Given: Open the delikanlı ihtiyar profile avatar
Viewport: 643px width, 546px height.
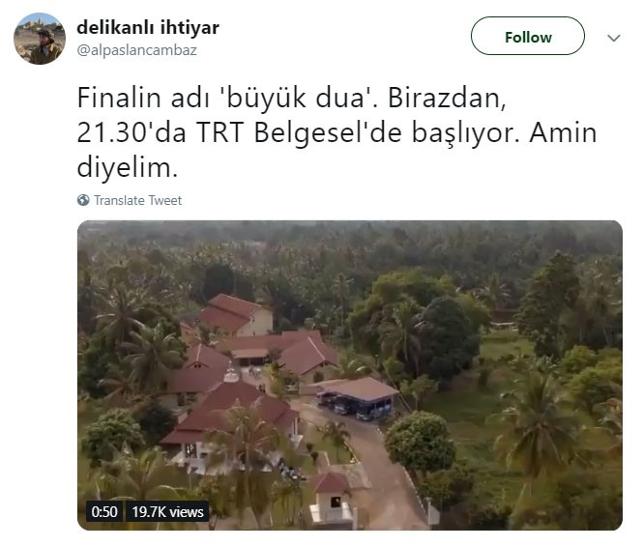Looking at the screenshot, I should 39,39.
